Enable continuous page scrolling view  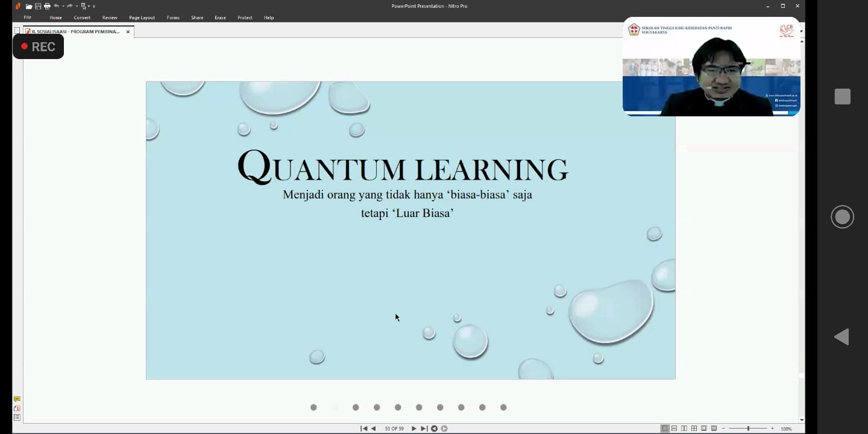674,429
